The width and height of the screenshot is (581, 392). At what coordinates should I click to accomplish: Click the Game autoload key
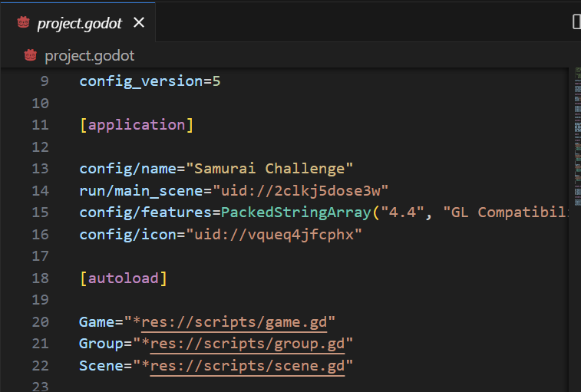click(97, 322)
